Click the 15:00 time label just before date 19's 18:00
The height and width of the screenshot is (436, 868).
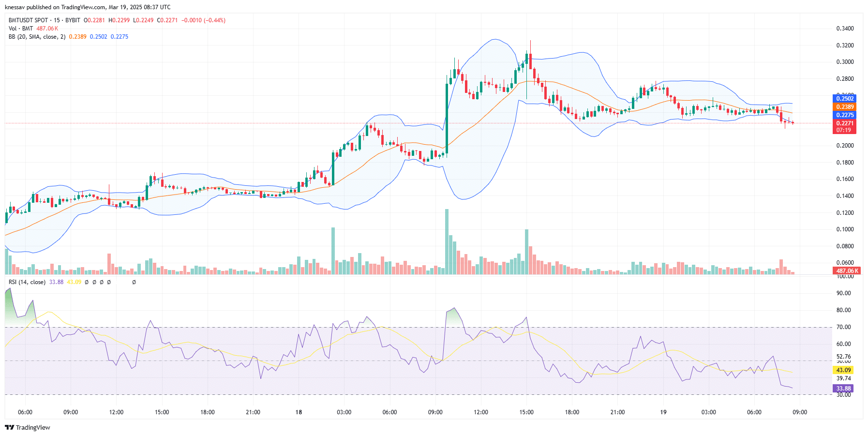(526, 412)
